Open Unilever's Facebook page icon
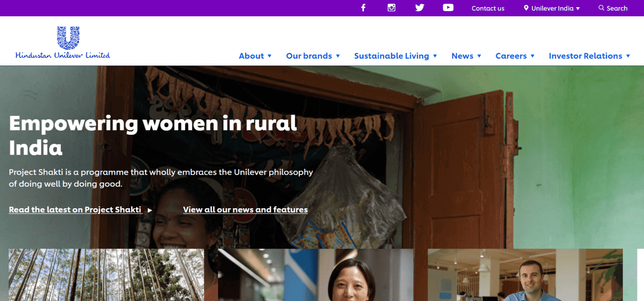The width and height of the screenshot is (644, 301). 363,8
